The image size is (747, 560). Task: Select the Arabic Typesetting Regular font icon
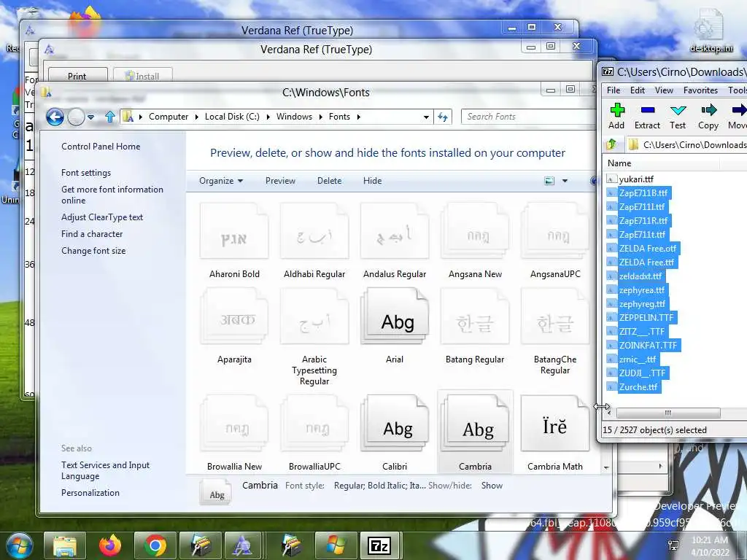(x=314, y=316)
